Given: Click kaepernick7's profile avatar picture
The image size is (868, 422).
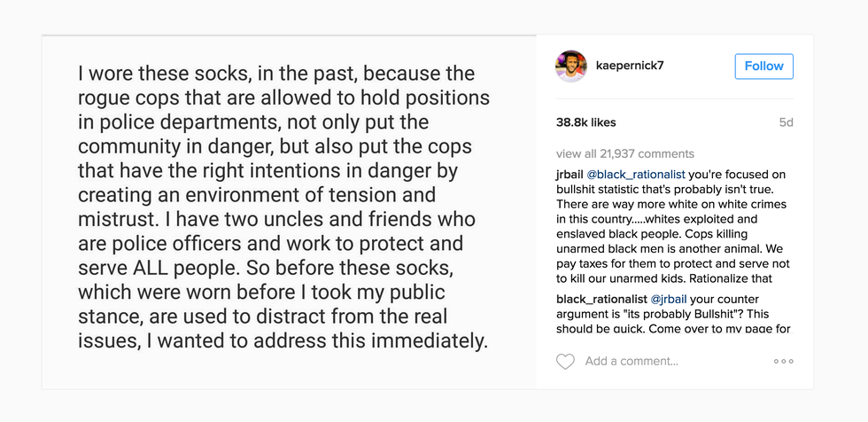Looking at the screenshot, I should pyautogui.click(x=570, y=66).
